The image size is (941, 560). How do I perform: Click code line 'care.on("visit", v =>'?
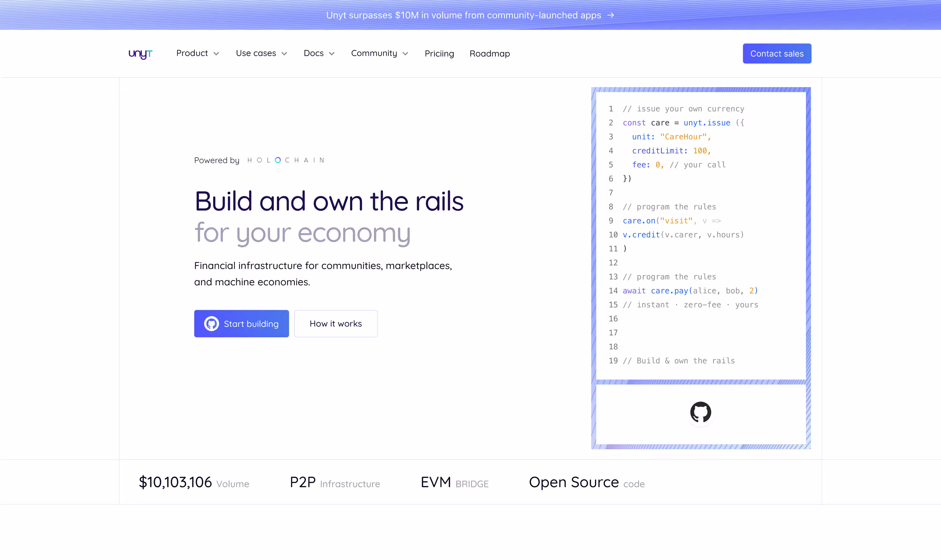(672, 221)
